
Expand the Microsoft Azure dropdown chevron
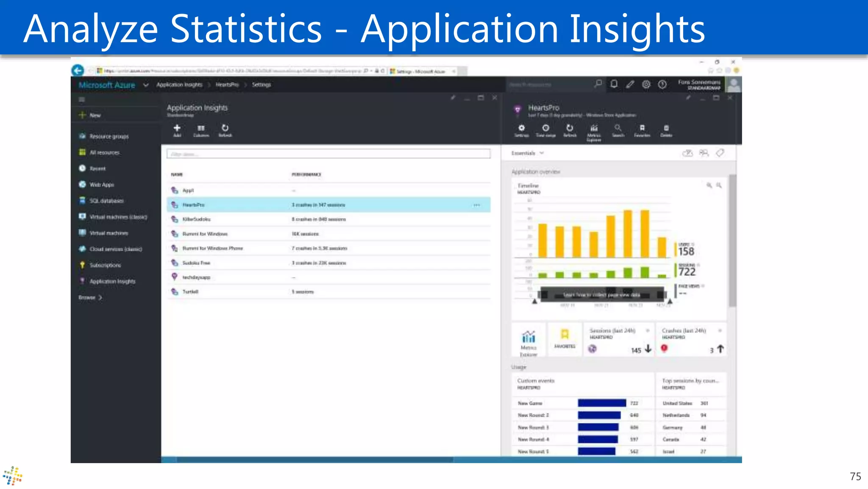(x=146, y=85)
